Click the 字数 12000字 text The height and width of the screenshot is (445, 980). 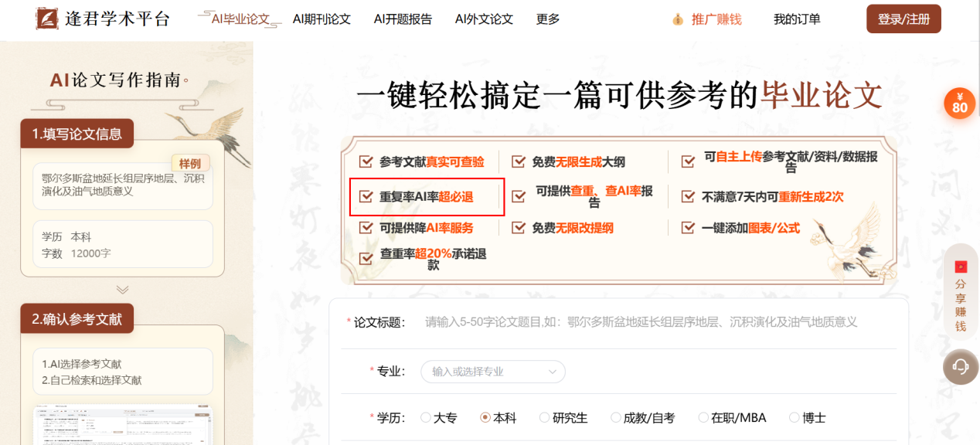pos(77,253)
